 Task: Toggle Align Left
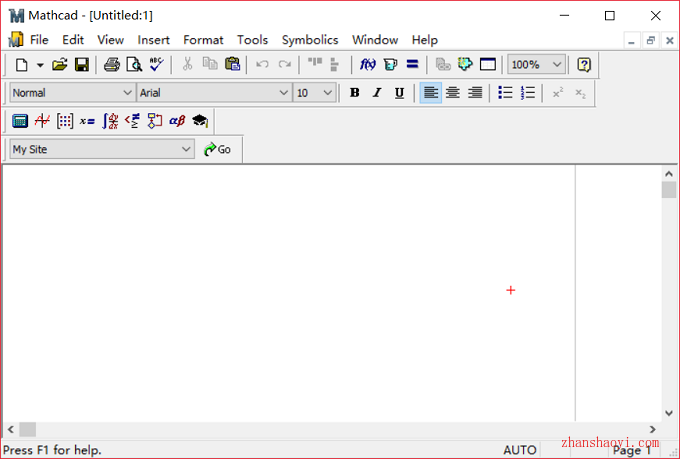[431, 92]
